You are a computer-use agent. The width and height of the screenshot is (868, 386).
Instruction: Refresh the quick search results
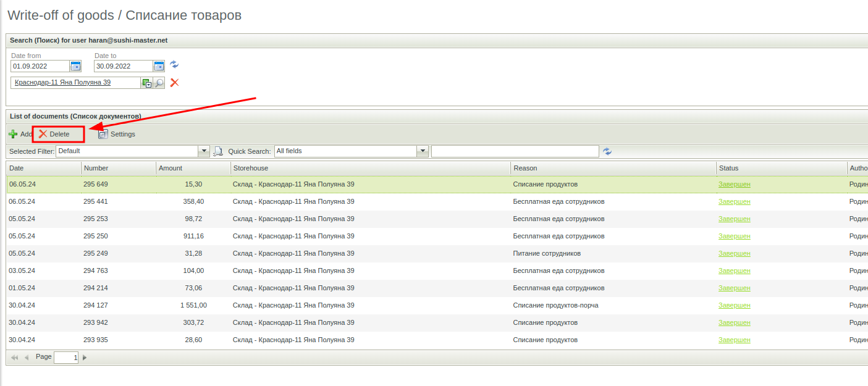point(607,151)
